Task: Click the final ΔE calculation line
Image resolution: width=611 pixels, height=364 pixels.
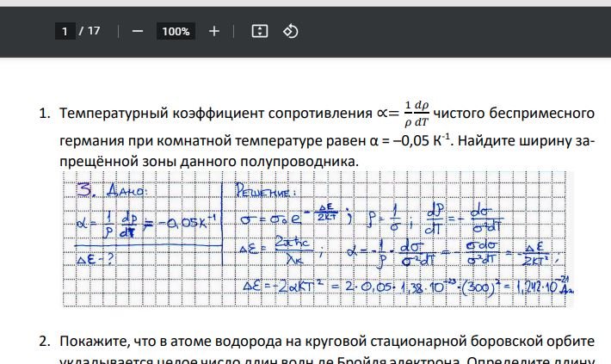Action: [x=403, y=287]
